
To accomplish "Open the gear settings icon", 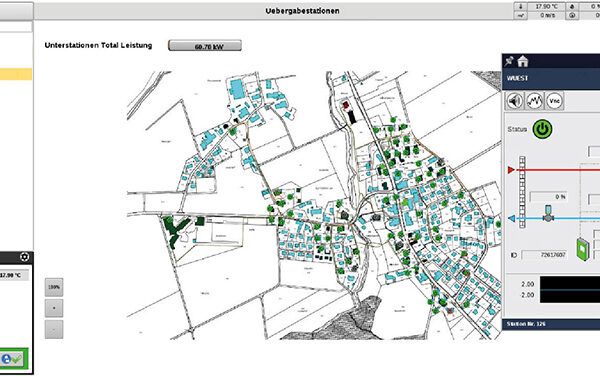I will 24,257.
